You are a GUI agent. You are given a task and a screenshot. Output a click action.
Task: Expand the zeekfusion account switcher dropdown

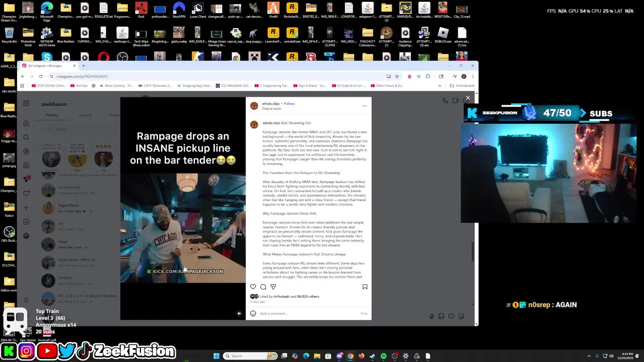point(55,104)
